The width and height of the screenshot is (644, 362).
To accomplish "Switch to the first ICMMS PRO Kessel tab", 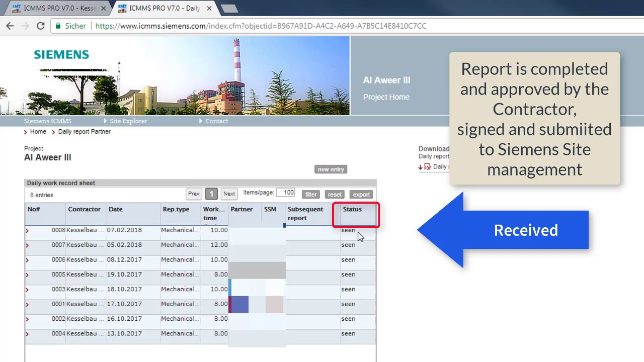I will pyautogui.click(x=59, y=8).
